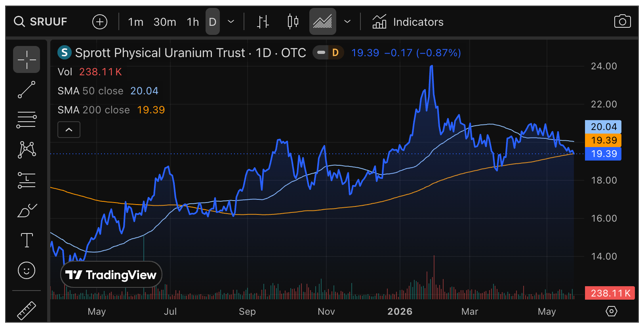This screenshot has height=329, width=644.
Task: Select the trend line drawing tool
Action: [27, 90]
